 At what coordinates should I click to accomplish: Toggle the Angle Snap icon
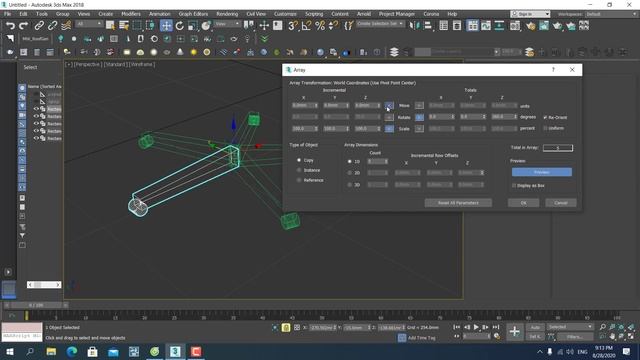coord(306,26)
